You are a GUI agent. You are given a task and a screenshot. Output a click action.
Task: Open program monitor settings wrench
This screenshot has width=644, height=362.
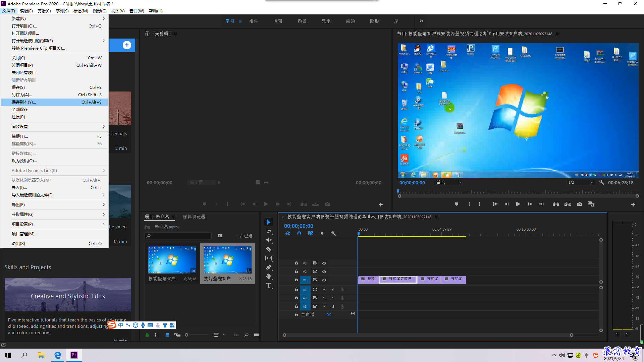[x=602, y=183]
